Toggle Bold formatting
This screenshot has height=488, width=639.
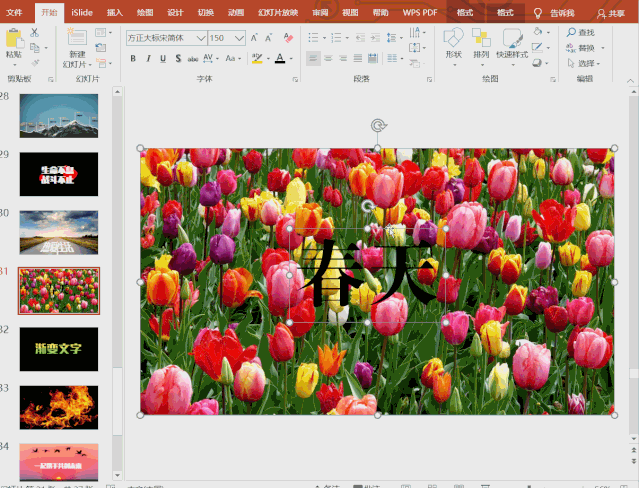133,59
